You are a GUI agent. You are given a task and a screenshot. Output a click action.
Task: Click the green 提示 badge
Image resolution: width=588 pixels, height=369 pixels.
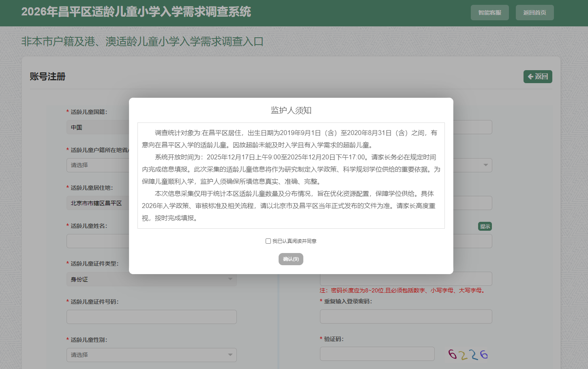click(485, 227)
